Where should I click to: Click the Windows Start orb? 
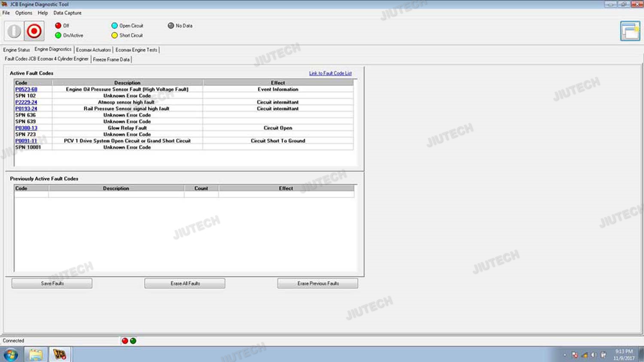click(x=11, y=354)
